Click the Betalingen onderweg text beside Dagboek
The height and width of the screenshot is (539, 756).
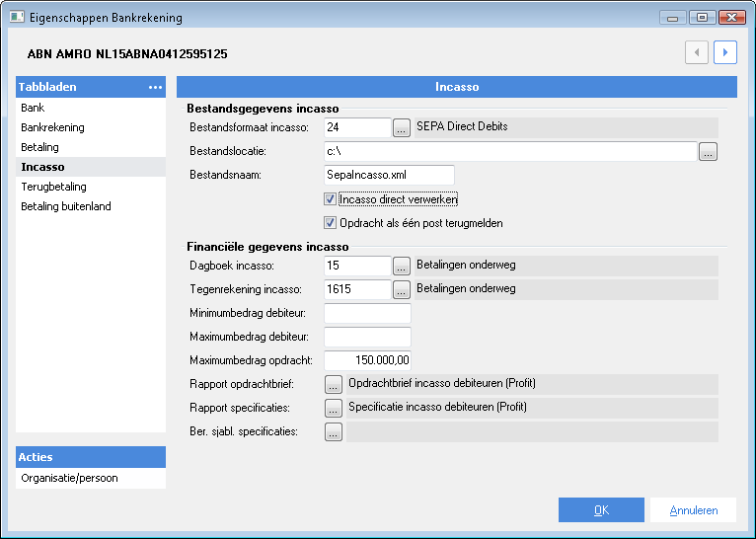click(466, 265)
